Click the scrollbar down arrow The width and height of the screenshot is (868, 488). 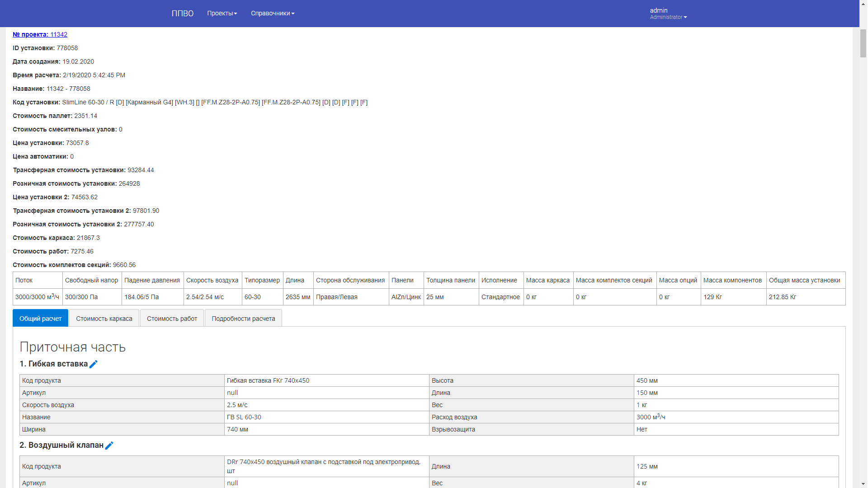863,484
